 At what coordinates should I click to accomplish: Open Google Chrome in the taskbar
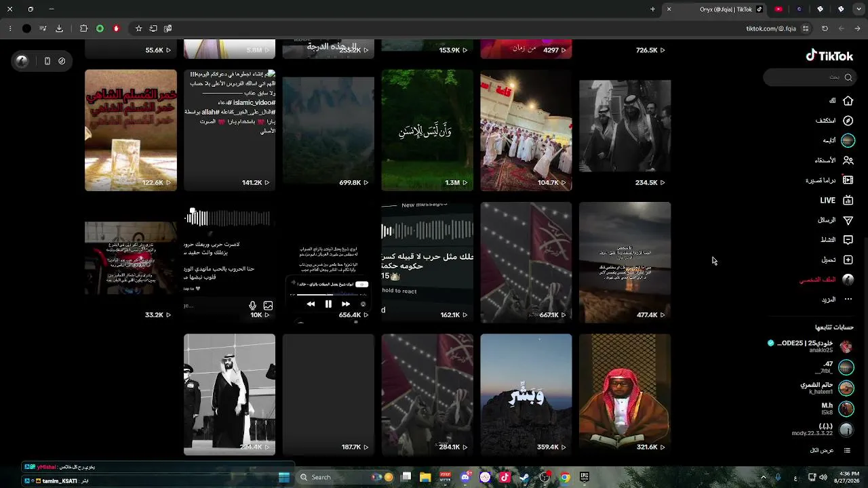coord(564,477)
